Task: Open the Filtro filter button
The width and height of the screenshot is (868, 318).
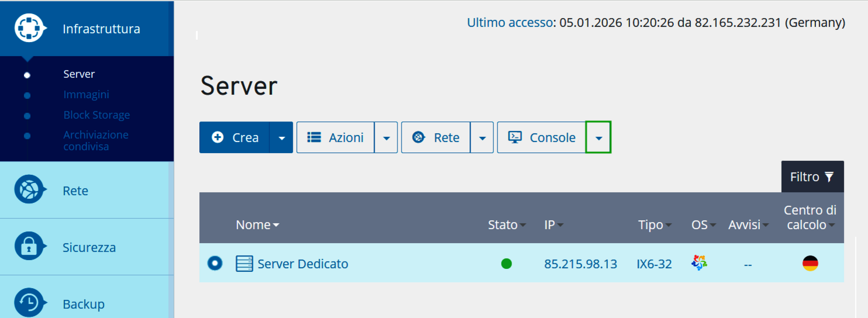Action: pos(812,177)
